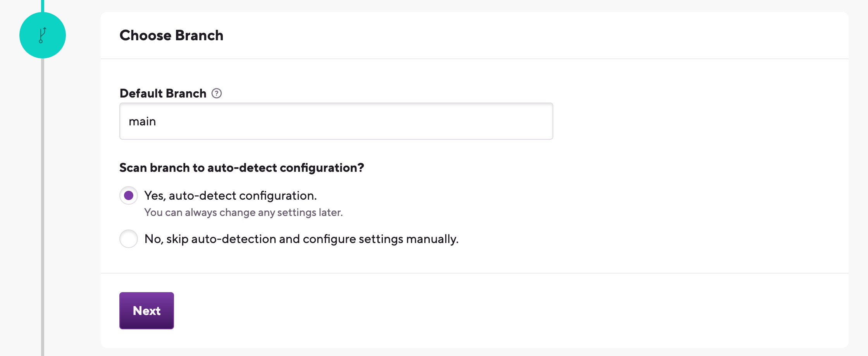This screenshot has width=868, height=356.
Task: Click the git branch step icon
Action: click(43, 35)
